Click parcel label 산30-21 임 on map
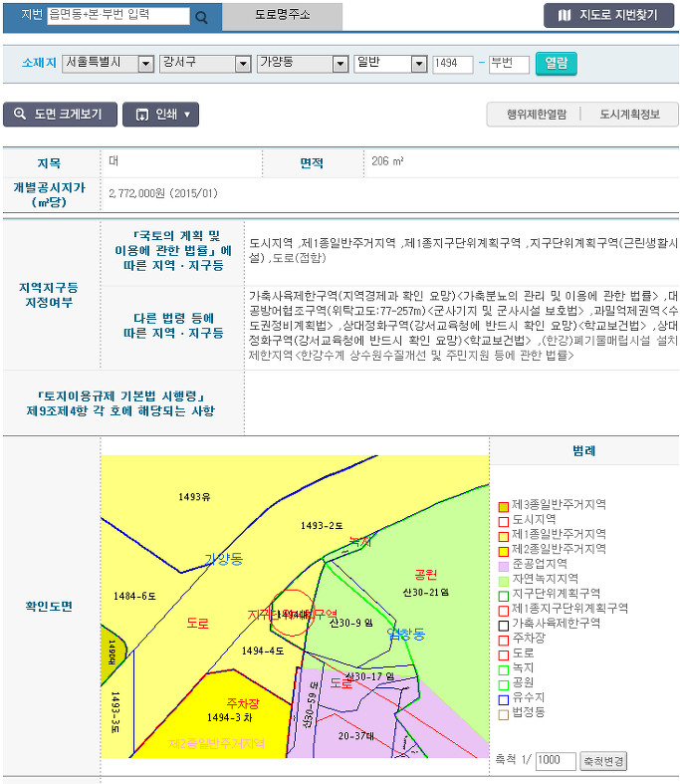Screen dimensions: 680x784 coord(425,593)
